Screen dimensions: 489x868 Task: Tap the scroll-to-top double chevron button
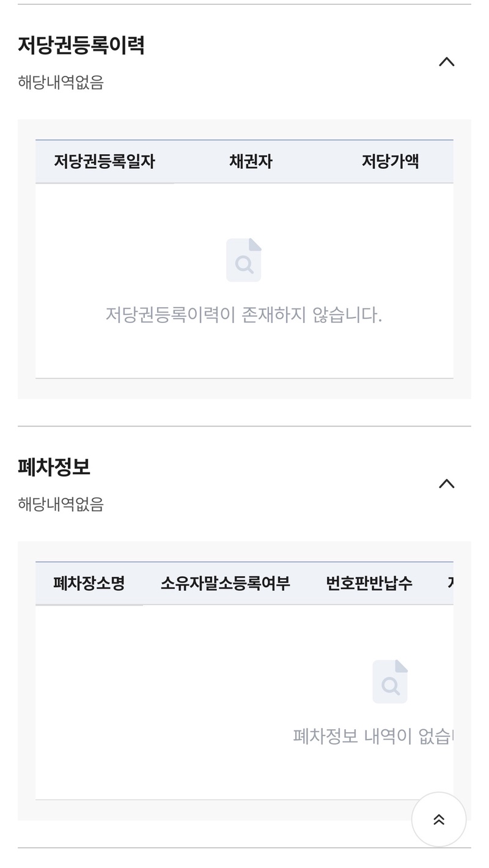(x=439, y=820)
